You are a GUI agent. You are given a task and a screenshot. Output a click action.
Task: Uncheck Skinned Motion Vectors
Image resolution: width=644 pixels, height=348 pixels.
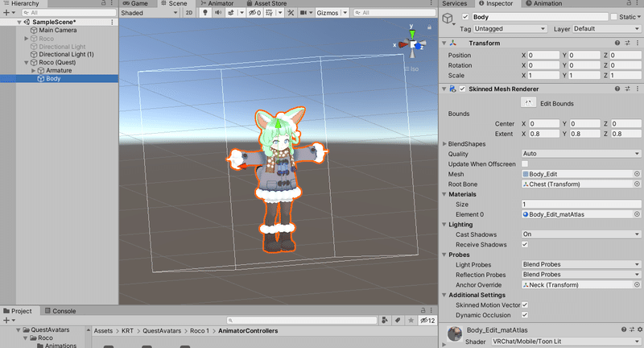tap(525, 304)
